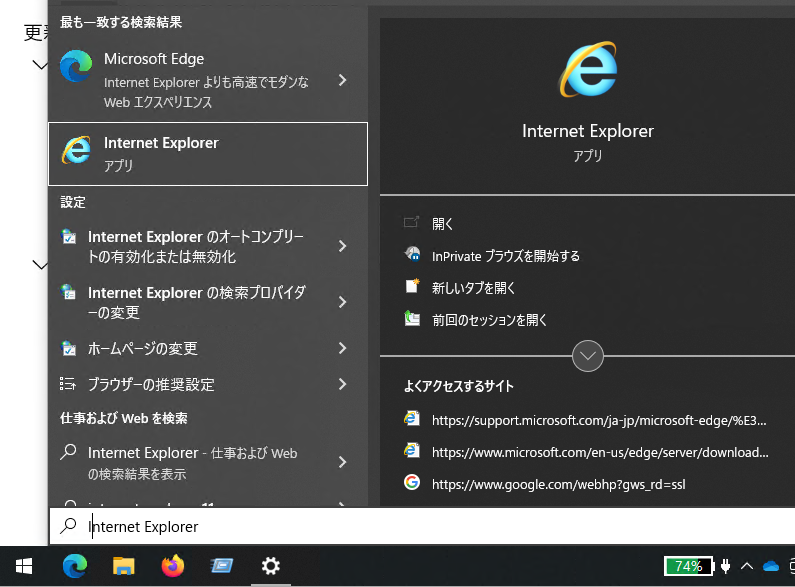Click the 開く open-window icon

click(x=412, y=223)
